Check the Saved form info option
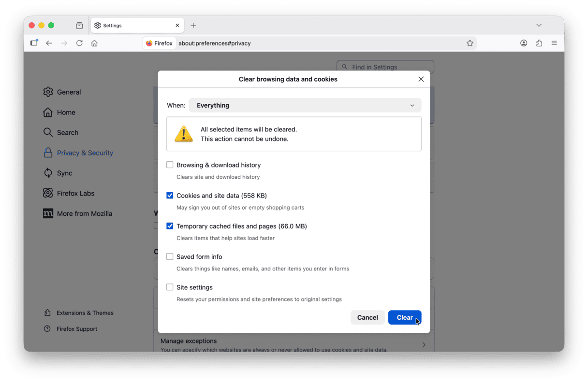This screenshot has height=383, width=588. point(170,256)
